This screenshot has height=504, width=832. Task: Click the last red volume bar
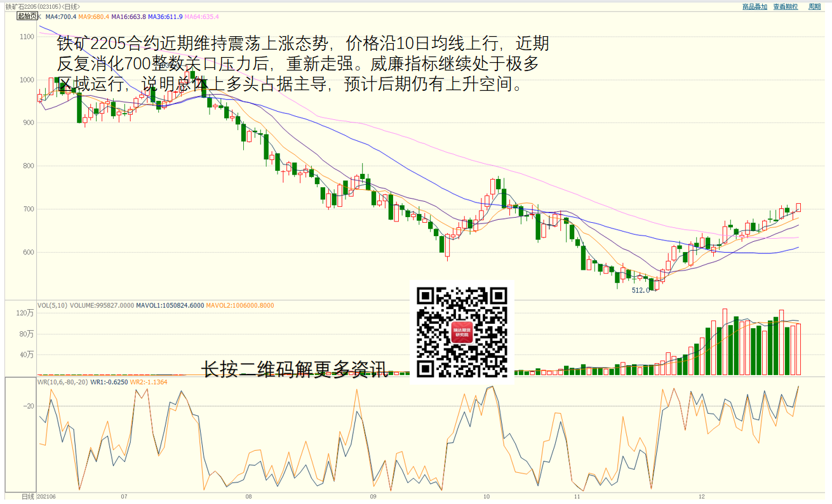click(x=798, y=349)
